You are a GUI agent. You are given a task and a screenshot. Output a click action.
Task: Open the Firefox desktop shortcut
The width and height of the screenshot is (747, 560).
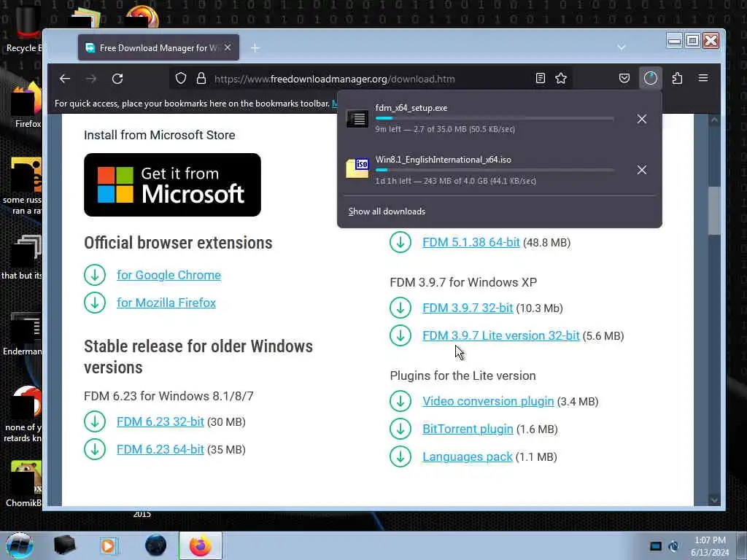tap(28, 106)
